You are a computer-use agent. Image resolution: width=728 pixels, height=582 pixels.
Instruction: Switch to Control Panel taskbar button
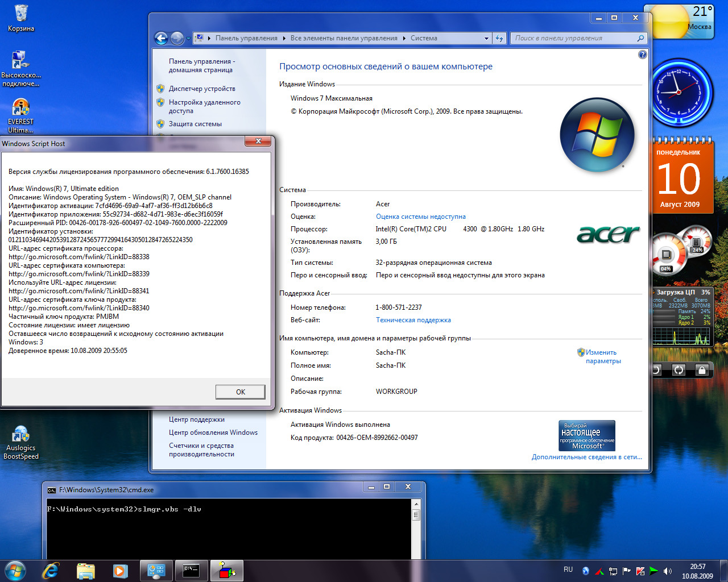tap(156, 571)
